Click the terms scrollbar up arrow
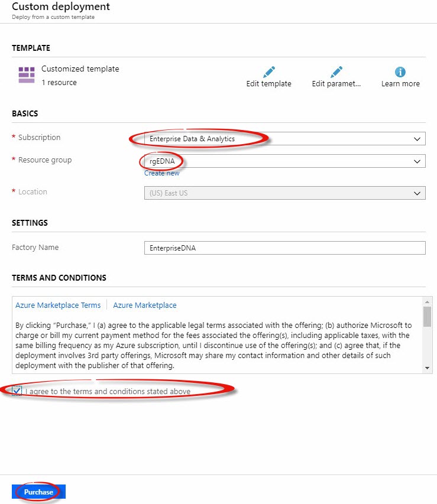437x504 pixels. click(x=427, y=302)
